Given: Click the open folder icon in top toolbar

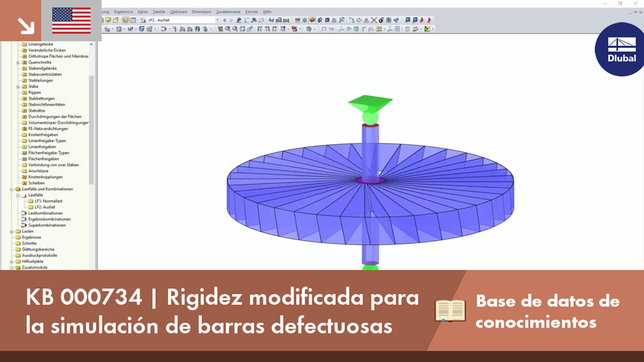Looking at the screenshot, I should pos(116,20).
